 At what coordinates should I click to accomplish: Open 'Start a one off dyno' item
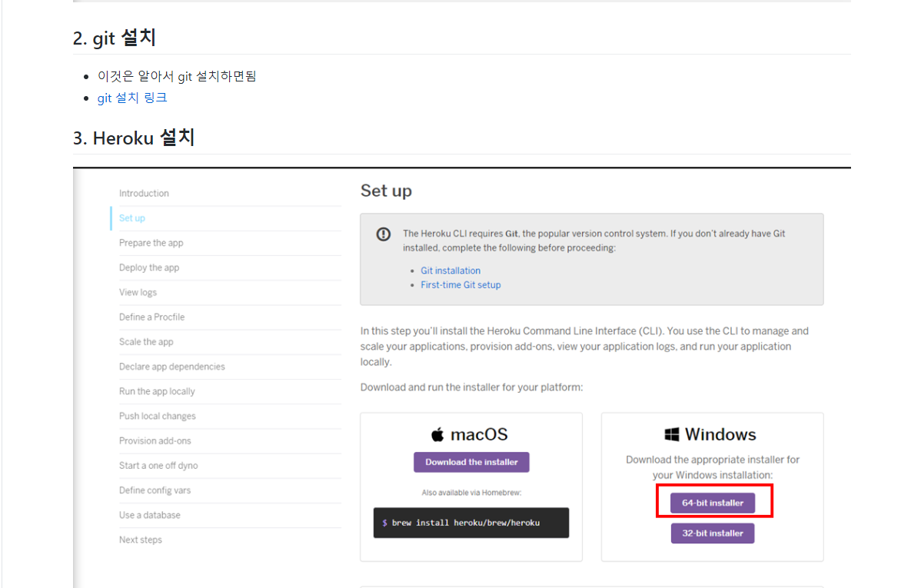pos(158,465)
